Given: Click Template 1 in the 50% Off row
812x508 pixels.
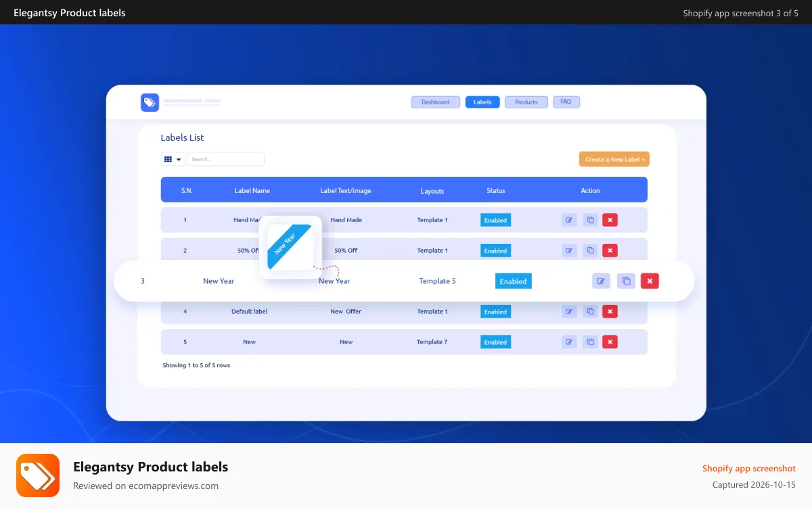Looking at the screenshot, I should coord(432,251).
